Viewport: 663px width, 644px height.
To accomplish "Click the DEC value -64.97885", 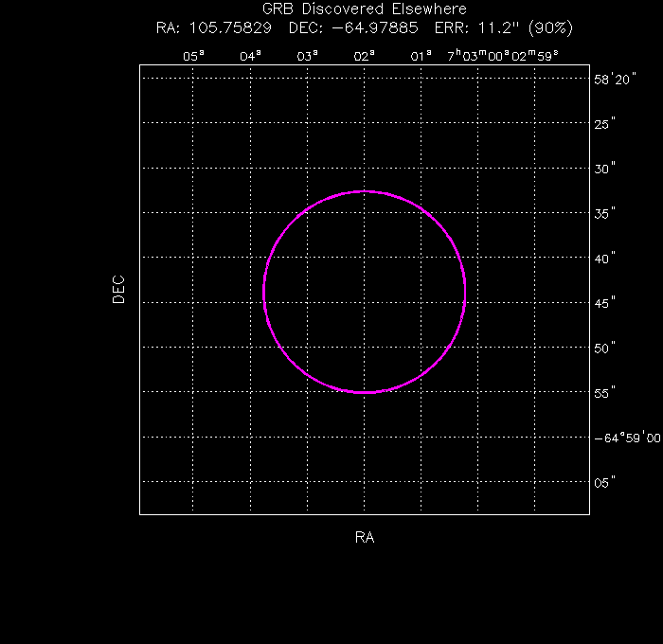I will [x=375, y=28].
